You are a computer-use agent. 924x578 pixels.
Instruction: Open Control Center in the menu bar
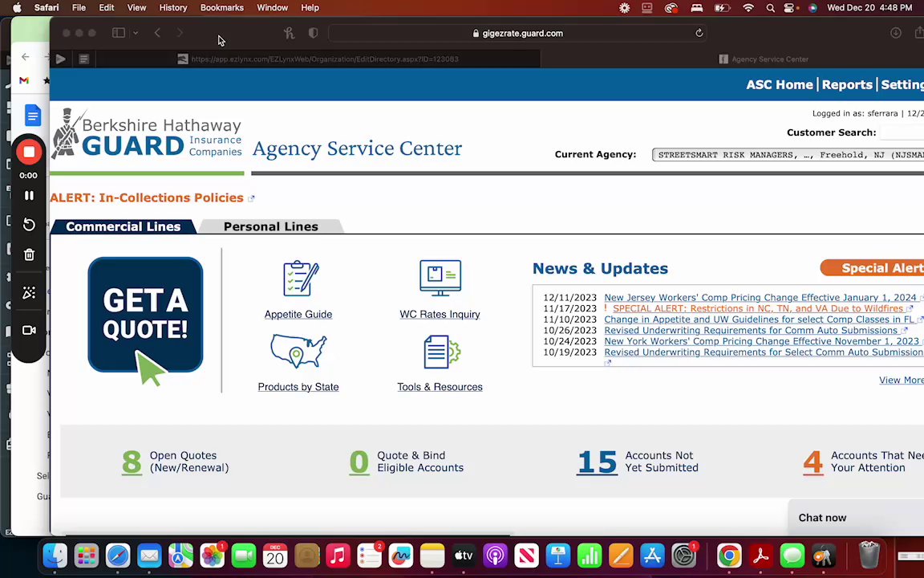pyautogui.click(x=790, y=8)
